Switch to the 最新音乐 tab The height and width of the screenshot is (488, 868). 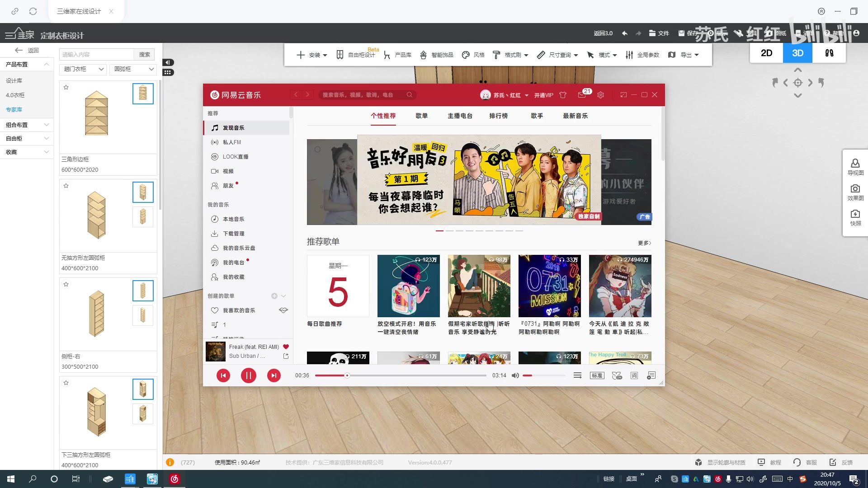tap(575, 116)
